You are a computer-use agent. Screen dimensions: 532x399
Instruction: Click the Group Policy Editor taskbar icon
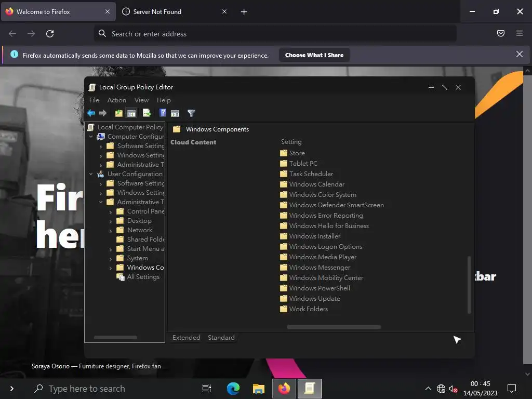pyautogui.click(x=310, y=388)
